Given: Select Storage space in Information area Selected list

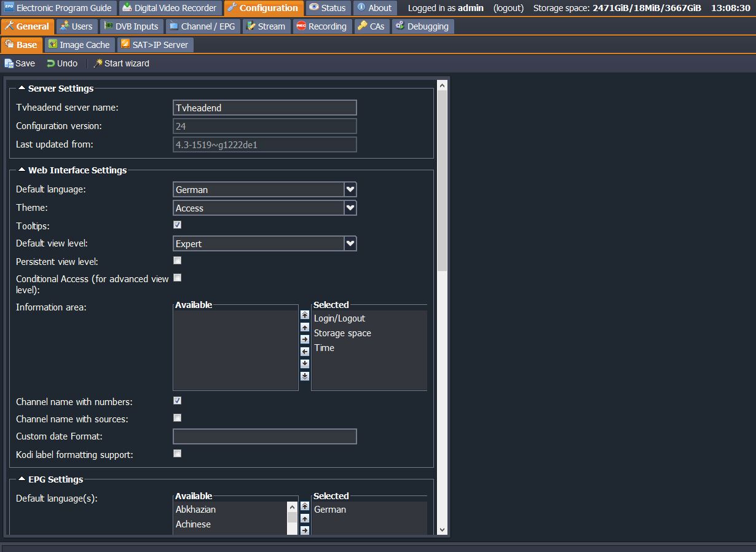Looking at the screenshot, I should click(369, 333).
